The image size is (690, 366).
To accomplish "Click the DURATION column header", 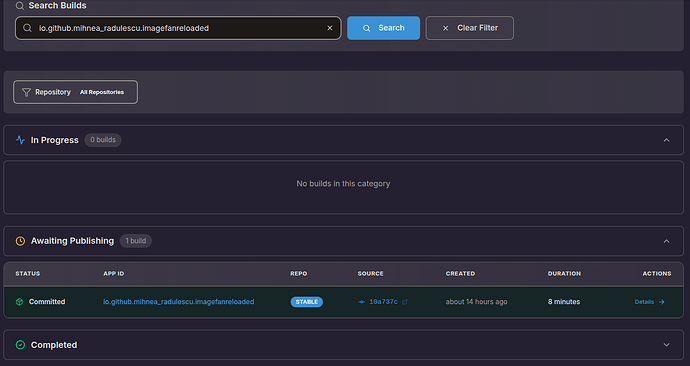I will click(x=564, y=274).
